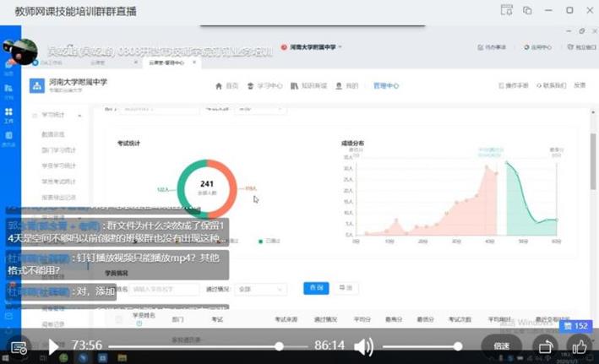
Task: Open 学习中心 navigation item
Action: pyautogui.click(x=264, y=86)
